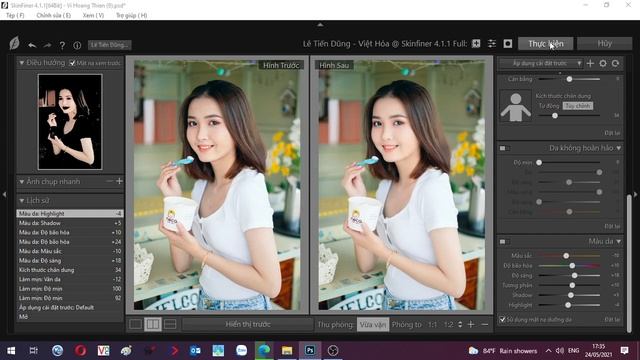Open Photoshop from the taskbar

coord(310,351)
